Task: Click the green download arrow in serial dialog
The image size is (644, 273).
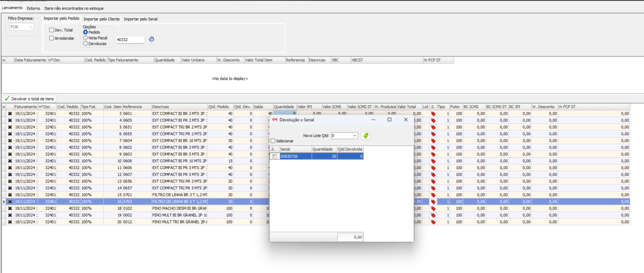Action: click(x=366, y=136)
